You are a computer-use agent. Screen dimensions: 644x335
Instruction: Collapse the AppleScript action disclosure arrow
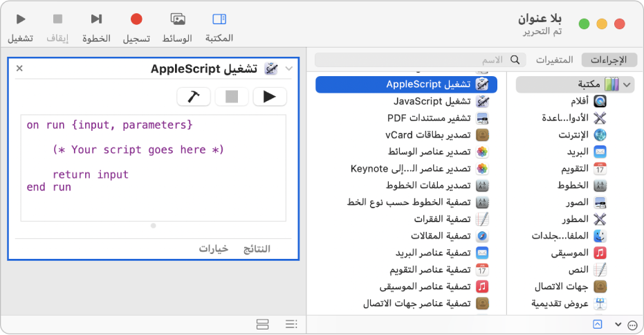[288, 69]
